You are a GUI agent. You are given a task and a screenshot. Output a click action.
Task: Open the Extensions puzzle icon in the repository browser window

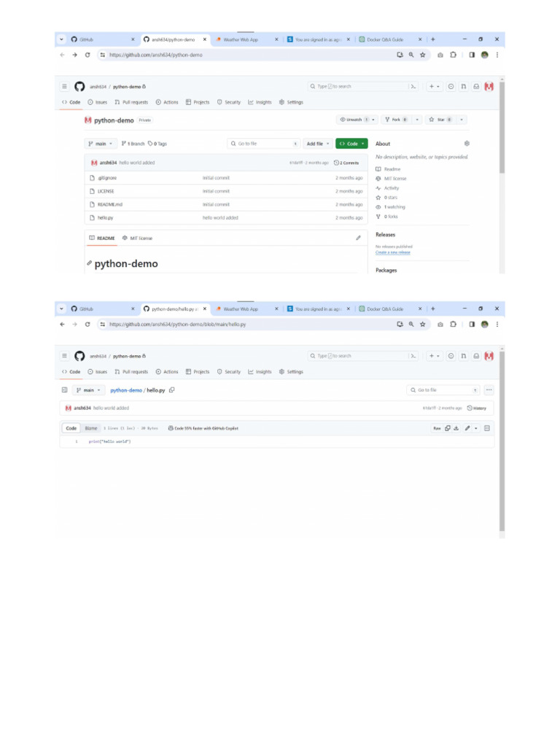pos(454,55)
